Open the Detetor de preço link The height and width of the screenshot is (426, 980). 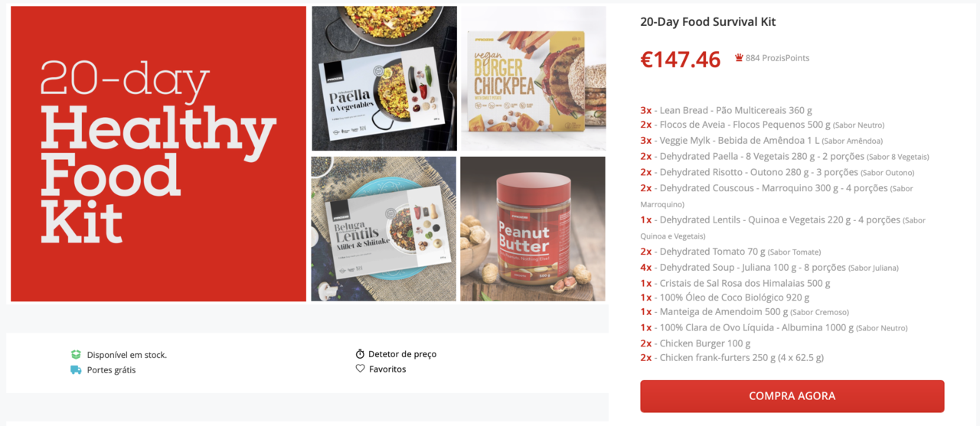click(x=402, y=354)
